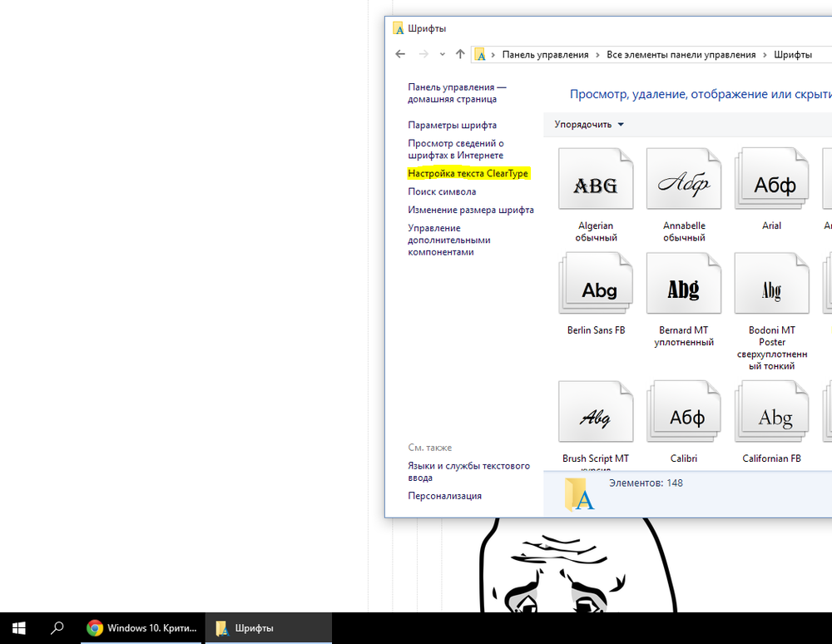Screen dimensions: 832x644
Task: Expand the chevron after Панель управления in breadcrumb
Action: 597,55
